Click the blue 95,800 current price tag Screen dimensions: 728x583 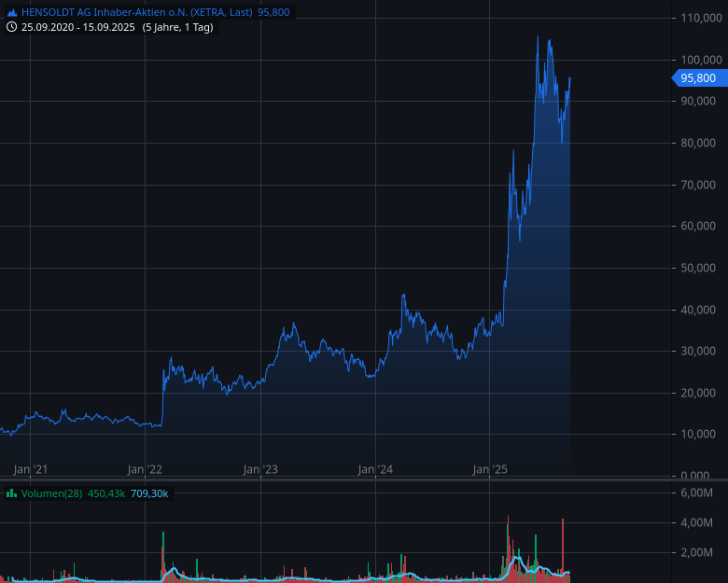(x=700, y=78)
